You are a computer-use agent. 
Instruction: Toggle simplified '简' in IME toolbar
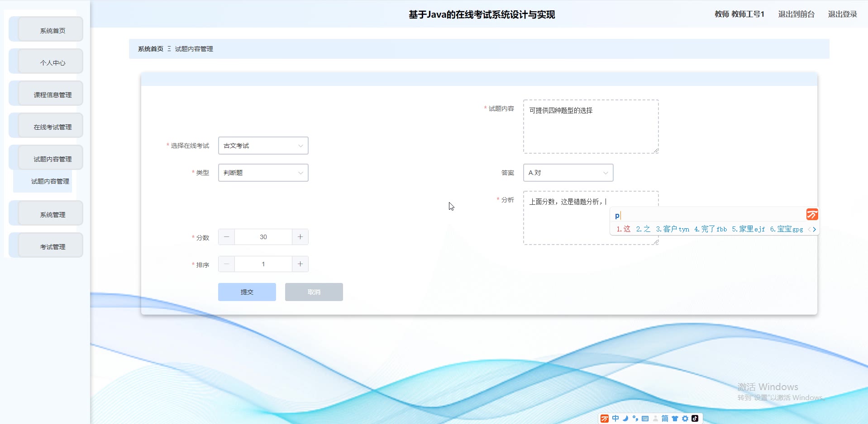coord(665,419)
